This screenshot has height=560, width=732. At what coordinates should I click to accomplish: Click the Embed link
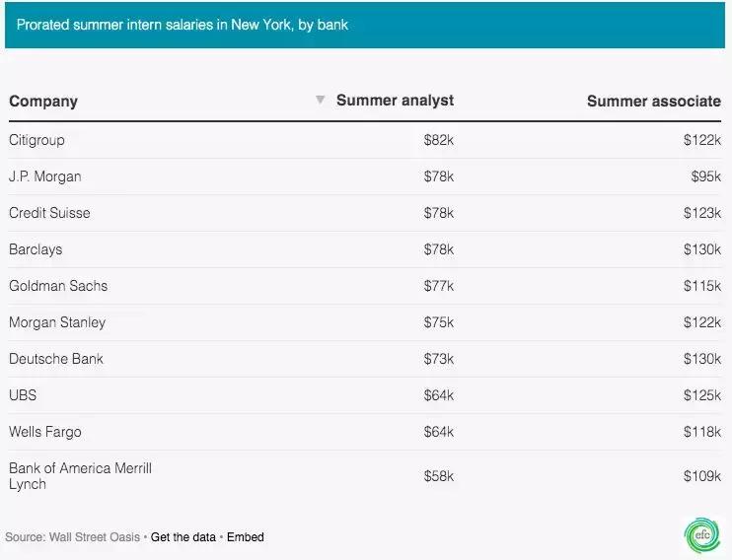point(246,537)
